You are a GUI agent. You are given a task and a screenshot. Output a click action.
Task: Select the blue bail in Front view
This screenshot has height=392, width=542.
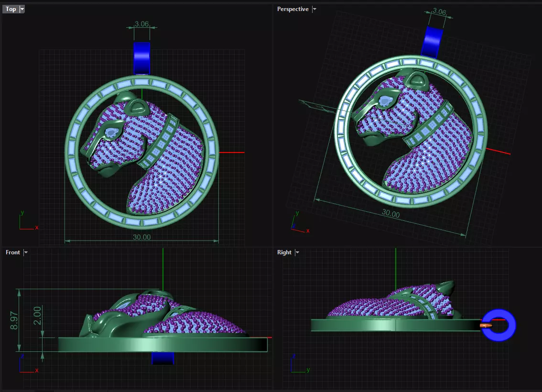coord(163,358)
